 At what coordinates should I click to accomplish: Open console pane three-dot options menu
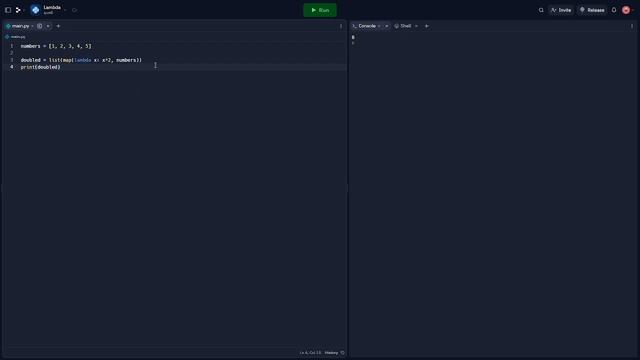pos(632,26)
